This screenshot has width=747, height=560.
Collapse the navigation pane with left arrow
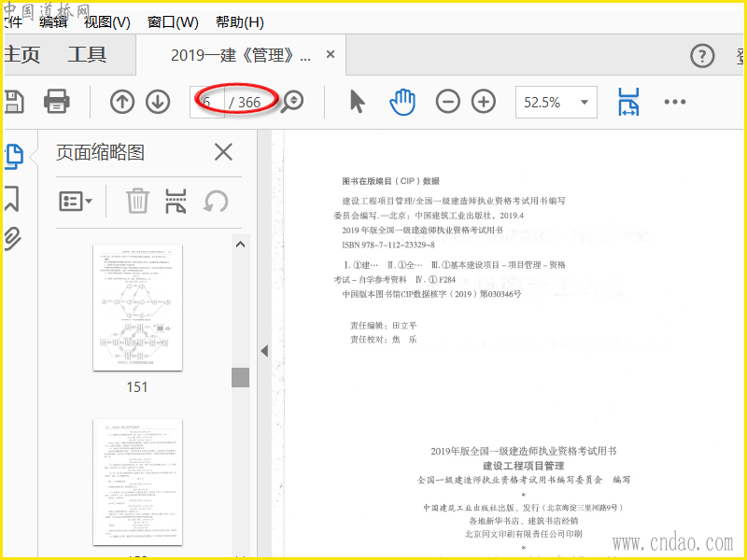click(x=264, y=351)
